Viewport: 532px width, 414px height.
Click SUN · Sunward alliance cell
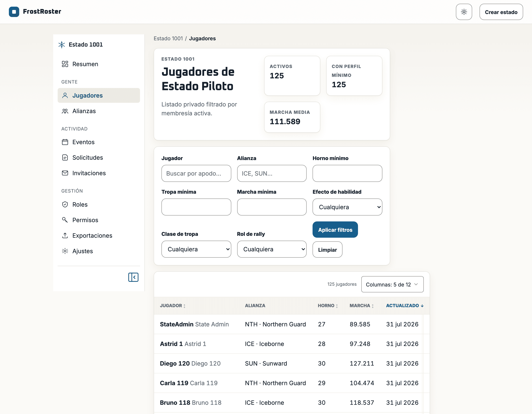point(266,364)
